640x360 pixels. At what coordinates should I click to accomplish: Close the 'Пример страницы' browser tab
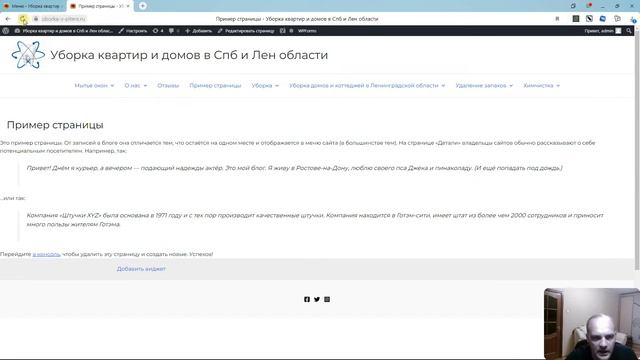point(128,6)
